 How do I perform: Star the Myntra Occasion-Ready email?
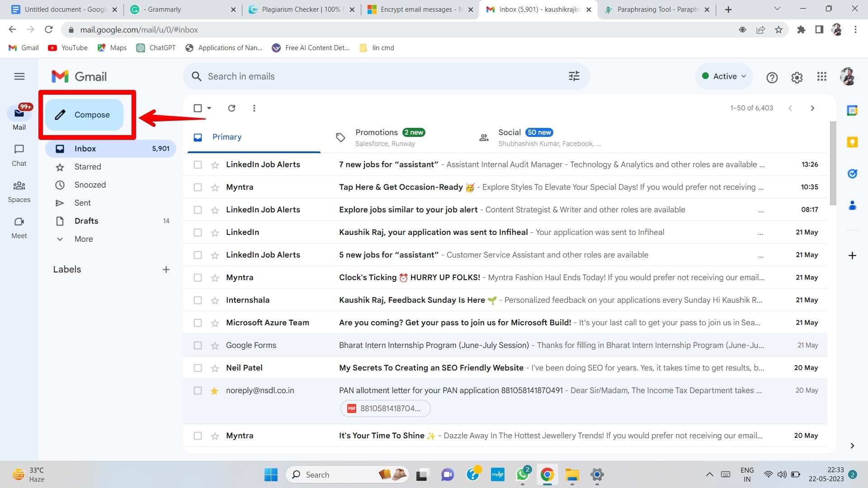click(x=215, y=187)
